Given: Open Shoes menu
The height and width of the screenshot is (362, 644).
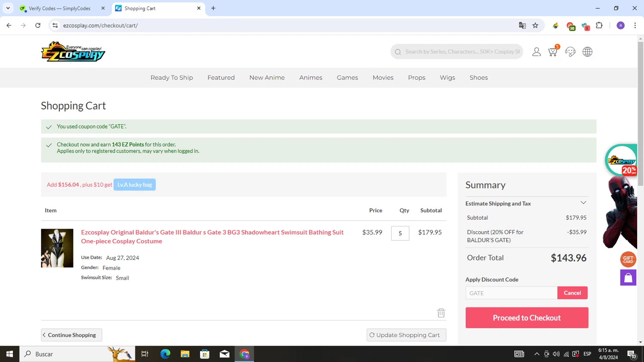Looking at the screenshot, I should (x=479, y=78).
